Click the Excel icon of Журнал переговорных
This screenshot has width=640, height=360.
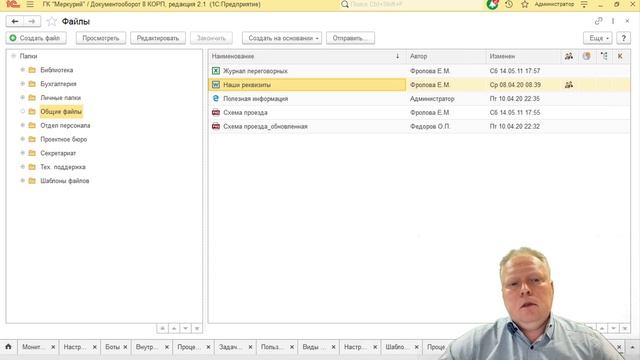click(x=216, y=71)
